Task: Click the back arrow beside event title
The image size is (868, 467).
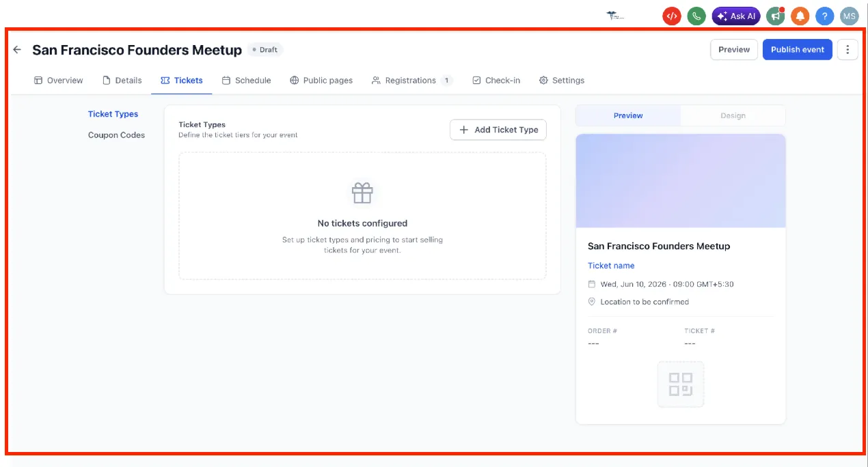Action: pos(17,50)
